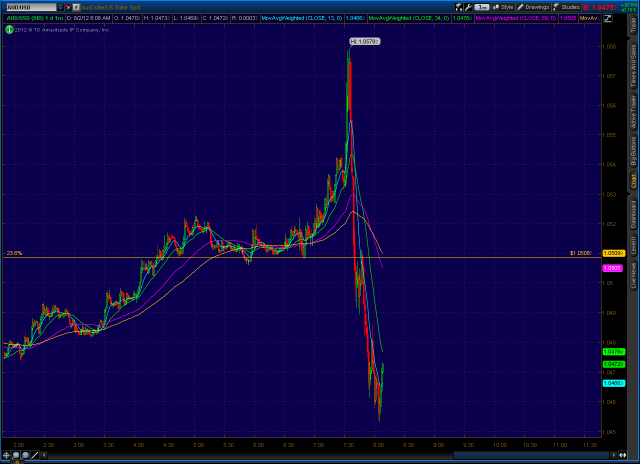Open the symbol dropdown arrow next to AUD/USD

[60, 7]
